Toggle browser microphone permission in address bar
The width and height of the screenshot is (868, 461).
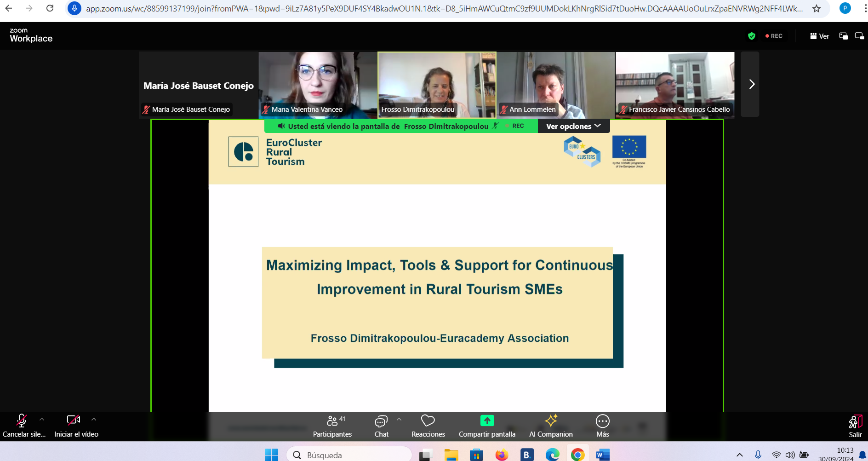74,8
